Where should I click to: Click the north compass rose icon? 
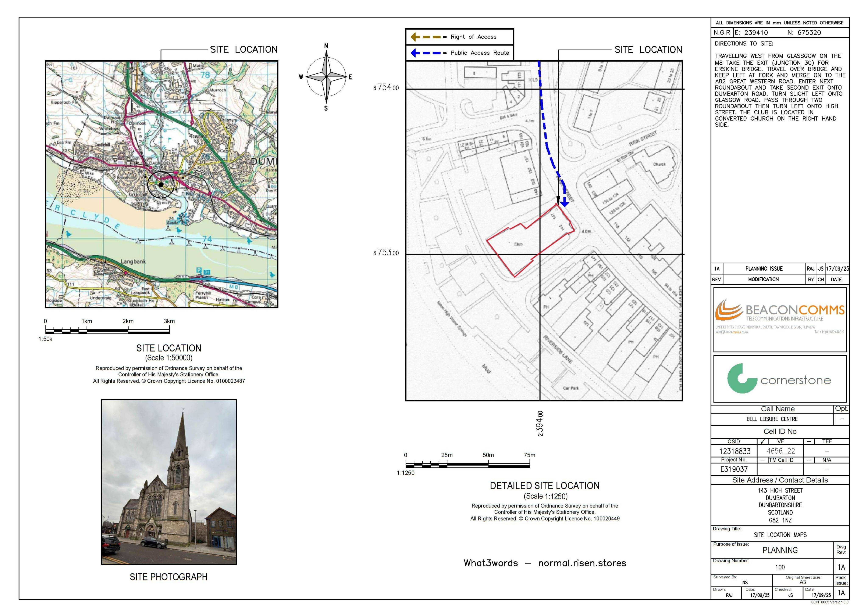coord(326,77)
